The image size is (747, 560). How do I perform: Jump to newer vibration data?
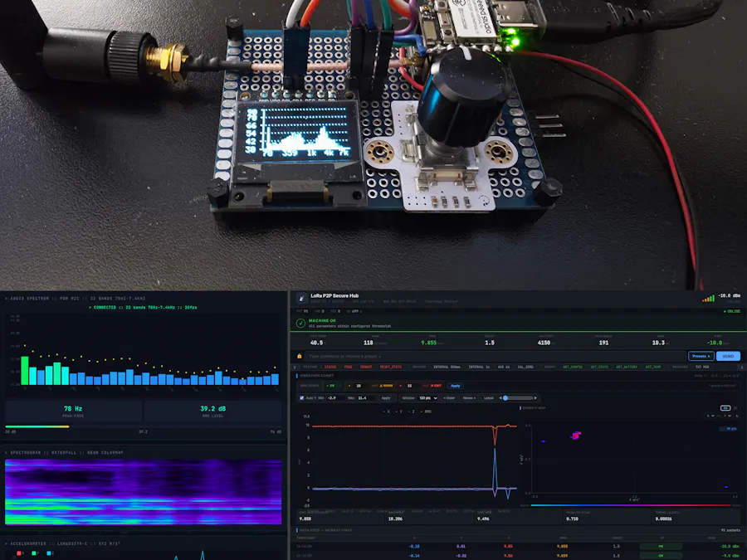coord(469,398)
